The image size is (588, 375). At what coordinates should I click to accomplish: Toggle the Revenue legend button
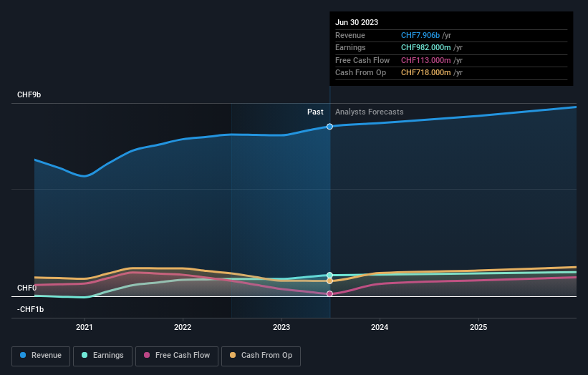[x=41, y=356]
